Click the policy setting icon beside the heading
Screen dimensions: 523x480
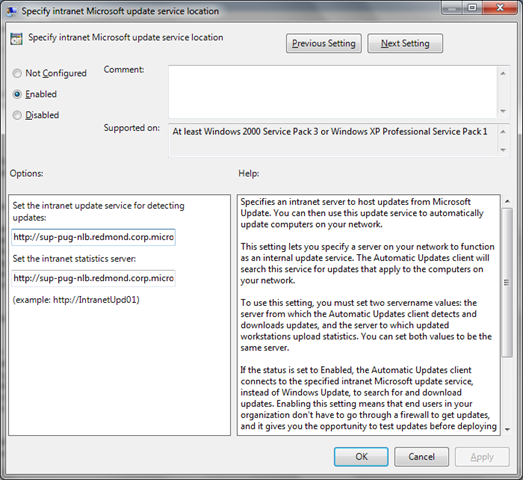click(16, 39)
